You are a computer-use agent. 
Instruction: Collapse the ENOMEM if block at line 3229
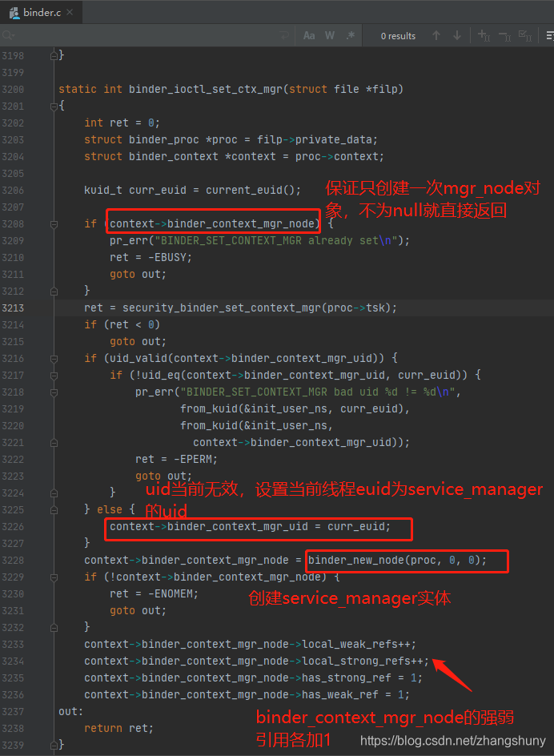[x=54, y=577]
